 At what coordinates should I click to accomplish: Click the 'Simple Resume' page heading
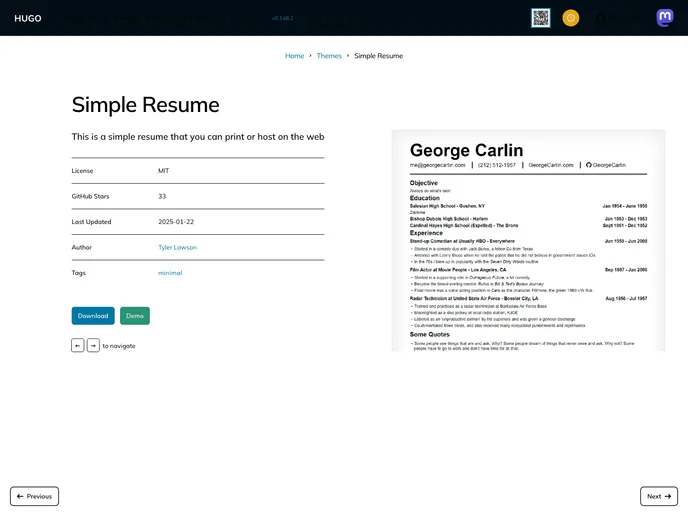[x=146, y=105]
